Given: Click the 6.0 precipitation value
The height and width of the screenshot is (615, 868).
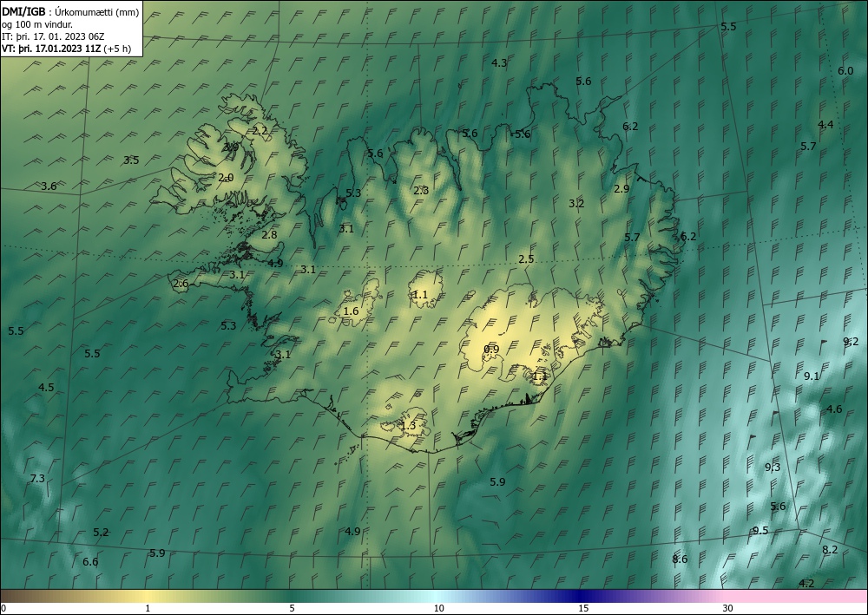Looking at the screenshot, I should click(x=845, y=71).
